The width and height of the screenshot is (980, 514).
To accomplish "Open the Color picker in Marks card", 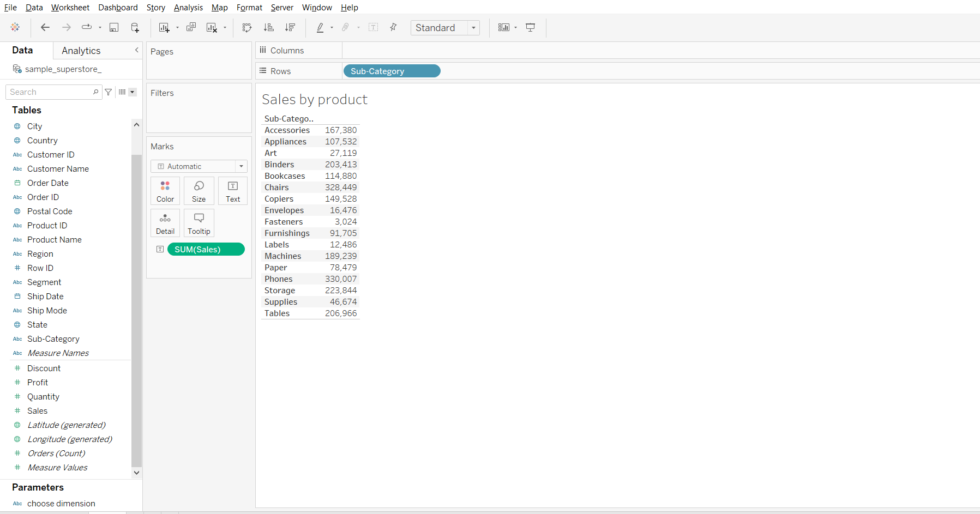I will (x=165, y=191).
